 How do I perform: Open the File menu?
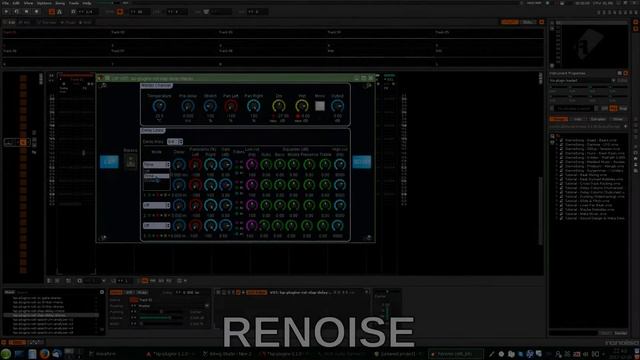point(4,3)
